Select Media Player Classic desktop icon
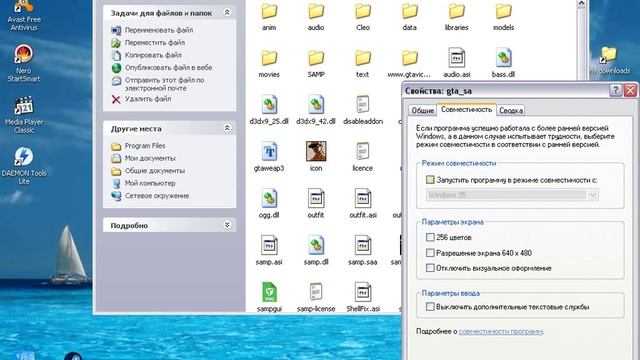Viewport: 640px width, 360px height. click(x=24, y=115)
